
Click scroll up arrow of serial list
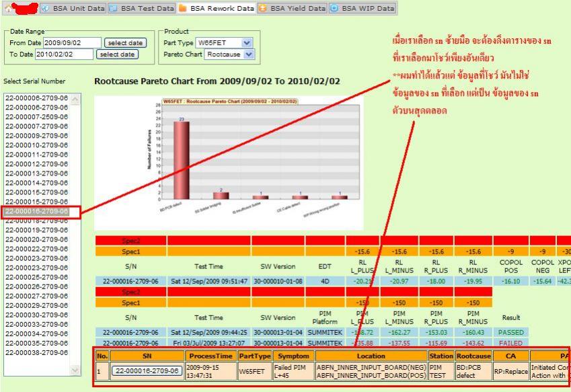click(x=75, y=99)
